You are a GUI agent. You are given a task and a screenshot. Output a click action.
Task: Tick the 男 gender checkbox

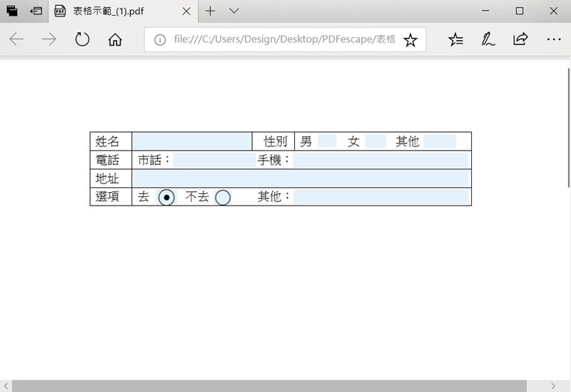(x=327, y=141)
